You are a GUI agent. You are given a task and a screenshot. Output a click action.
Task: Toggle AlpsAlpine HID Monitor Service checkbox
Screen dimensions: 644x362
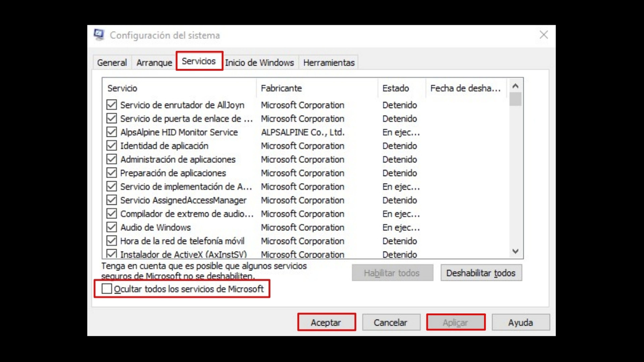tap(112, 132)
